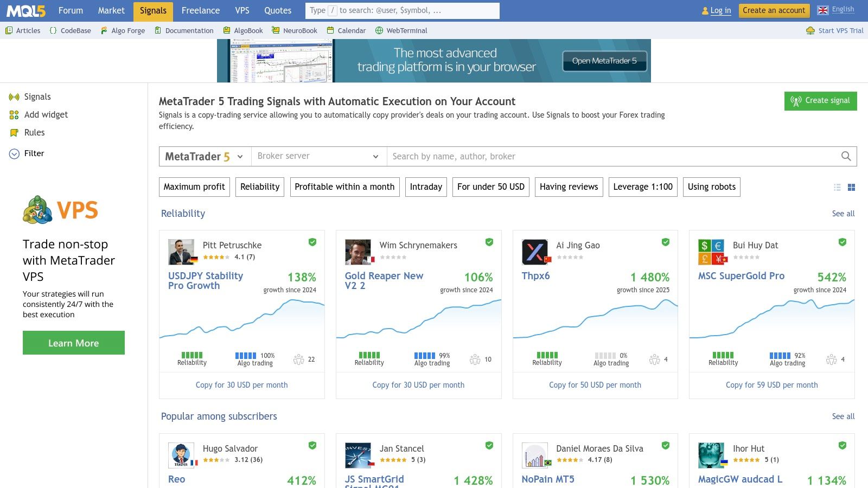Screen dimensions: 868x488
Task: Click the Calendar icon in the sub-navigation
Action: [330, 31]
